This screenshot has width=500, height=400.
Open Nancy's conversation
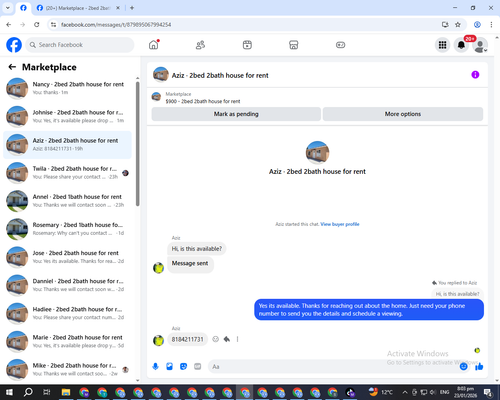tap(67, 89)
